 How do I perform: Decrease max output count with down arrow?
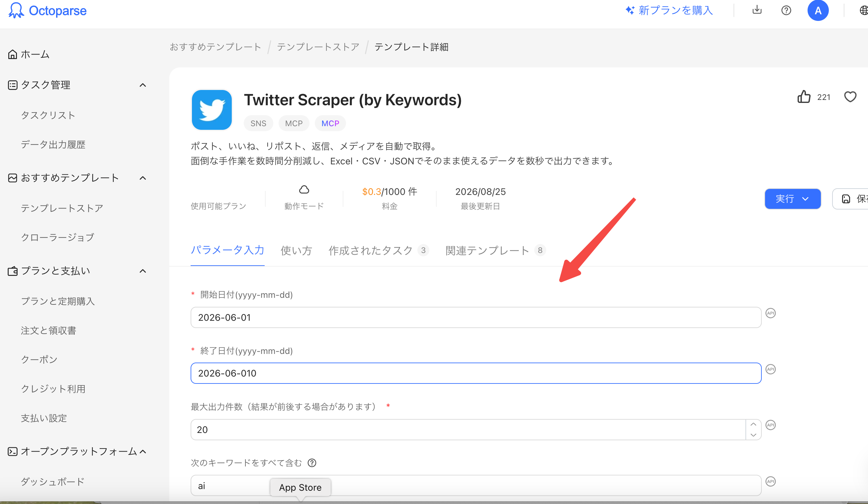point(753,435)
